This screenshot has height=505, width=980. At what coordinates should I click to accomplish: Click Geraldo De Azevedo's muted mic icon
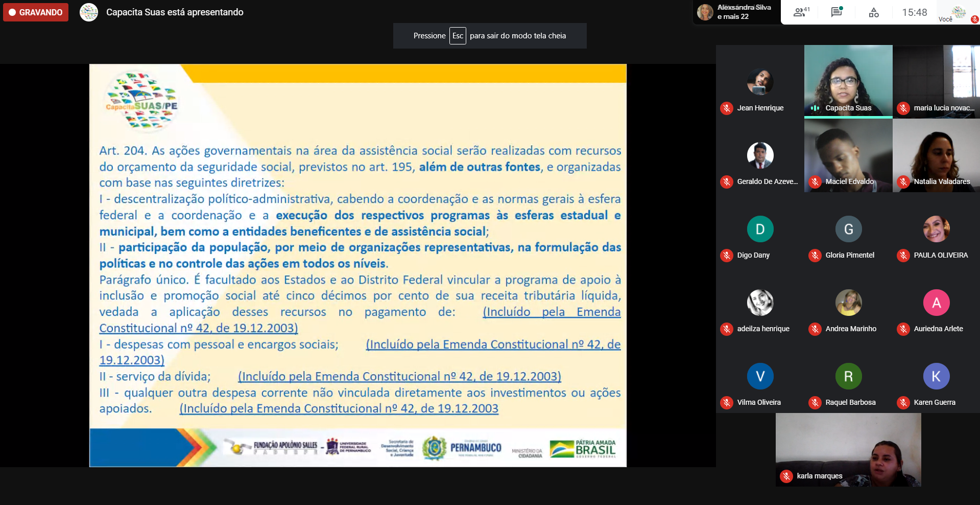[x=726, y=182]
